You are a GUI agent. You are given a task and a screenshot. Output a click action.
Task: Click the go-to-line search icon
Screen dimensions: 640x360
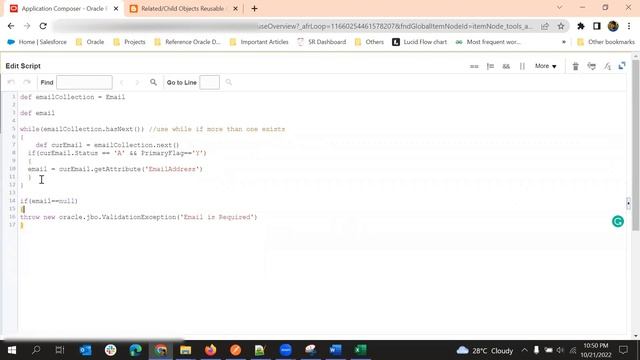229,82
